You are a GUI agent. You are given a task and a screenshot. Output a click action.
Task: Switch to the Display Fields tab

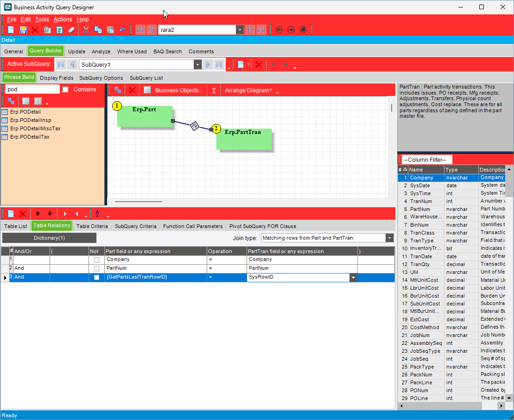point(57,78)
